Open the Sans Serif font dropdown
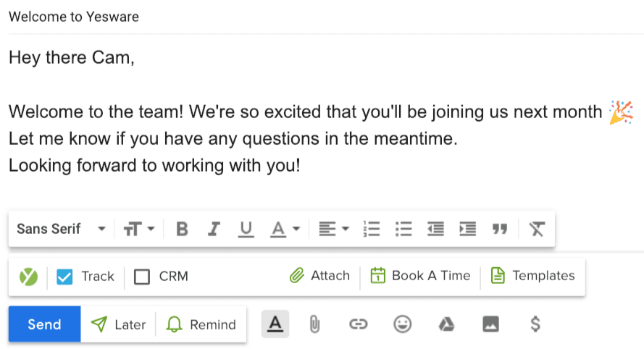644x349 pixels. tap(62, 230)
